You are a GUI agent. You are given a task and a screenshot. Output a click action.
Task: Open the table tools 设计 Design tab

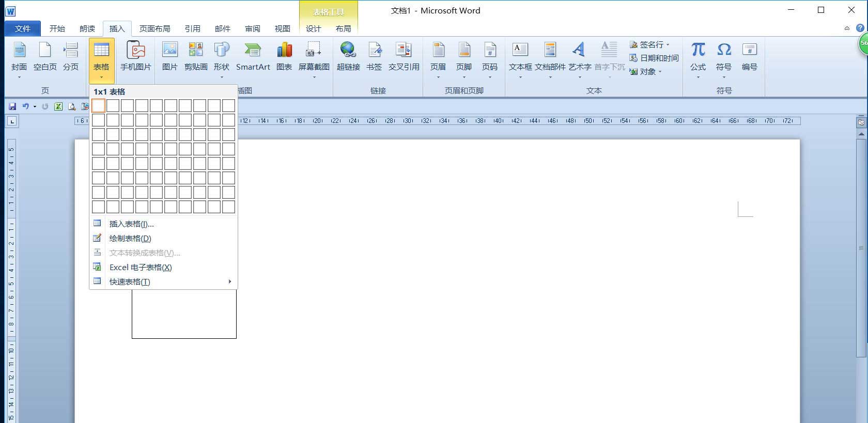314,28
